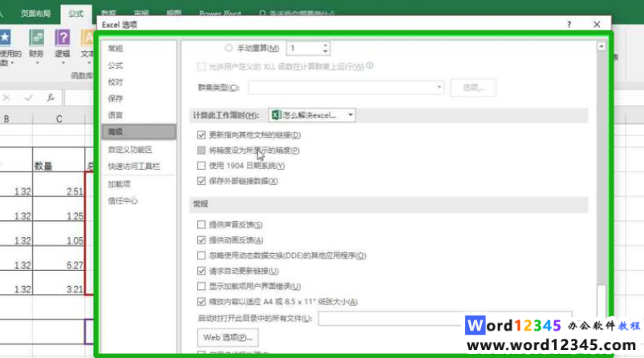Enable the ignore DDE applications checkbox

click(201, 255)
